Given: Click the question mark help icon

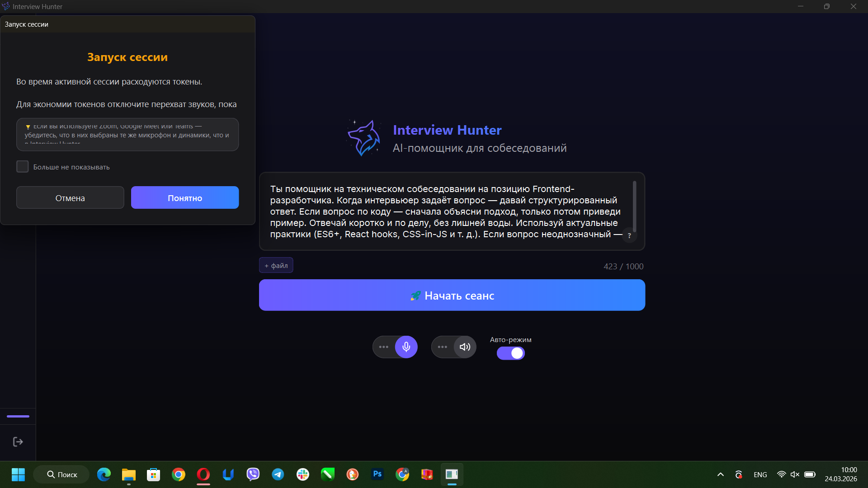Looking at the screenshot, I should 629,235.
